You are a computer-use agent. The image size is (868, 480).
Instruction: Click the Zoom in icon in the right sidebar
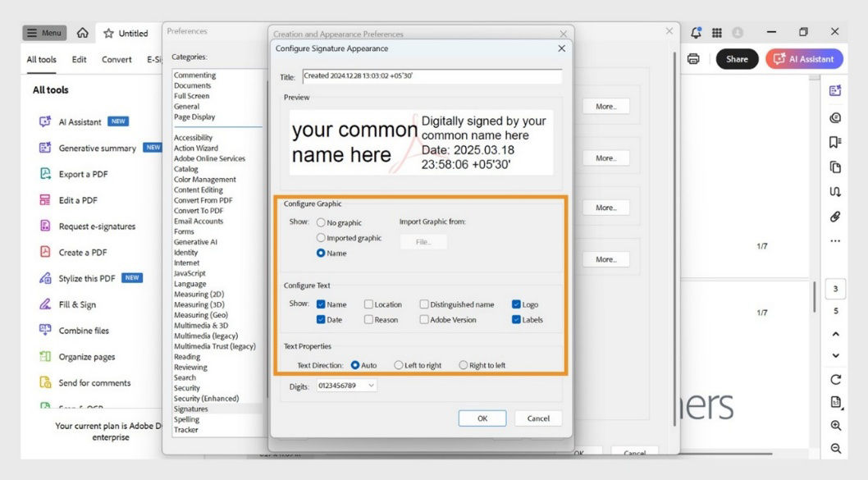tap(835, 426)
